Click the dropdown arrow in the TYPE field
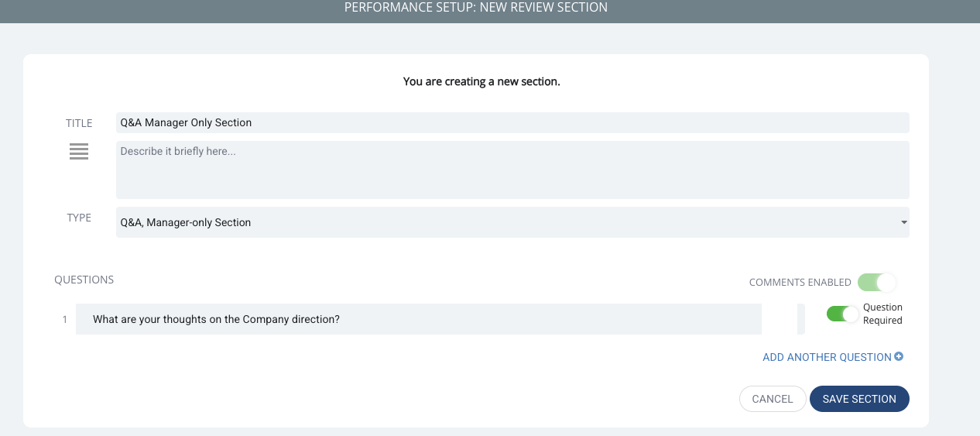This screenshot has width=980, height=436. pos(903,223)
